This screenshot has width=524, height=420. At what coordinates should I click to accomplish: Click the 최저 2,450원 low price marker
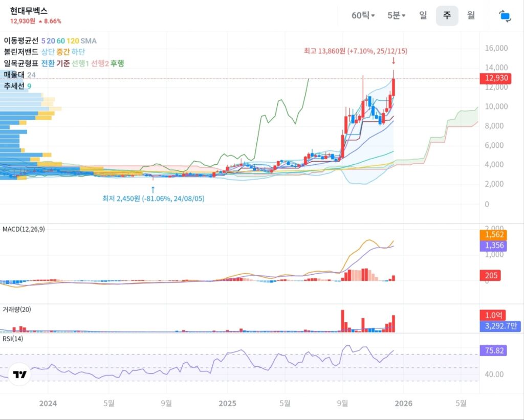click(x=153, y=198)
